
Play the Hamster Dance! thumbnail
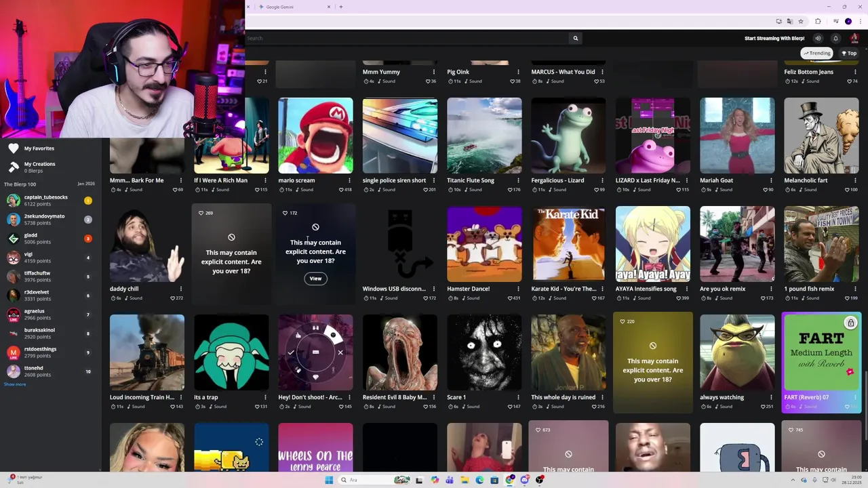coord(484,244)
